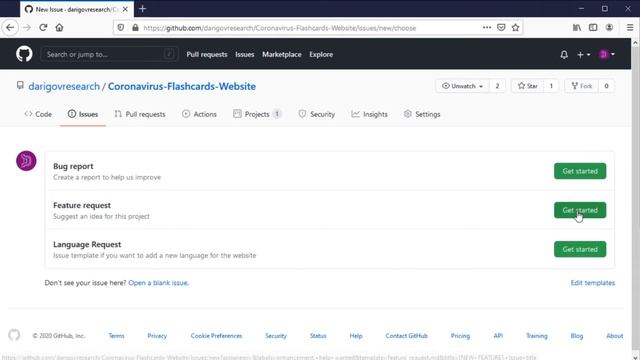Open the Status footer link
Viewport: 640px width, 360px height.
(318, 336)
